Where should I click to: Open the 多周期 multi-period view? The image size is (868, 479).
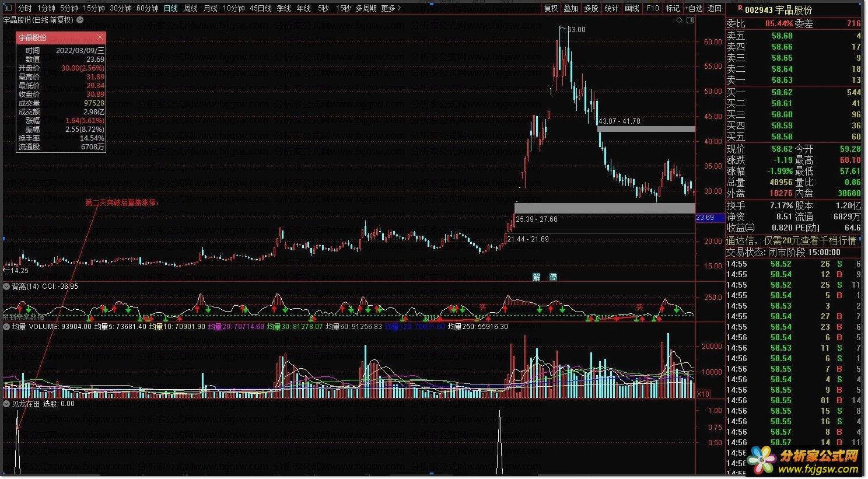tap(366, 8)
